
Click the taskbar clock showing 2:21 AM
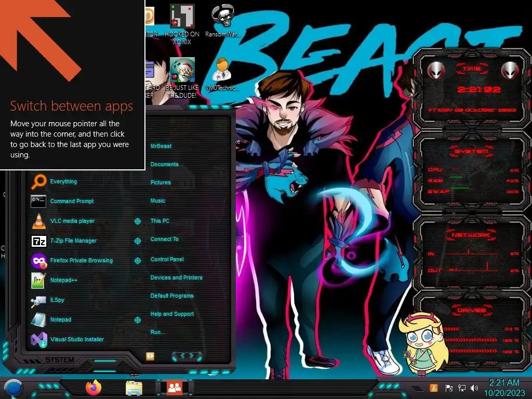click(x=504, y=388)
